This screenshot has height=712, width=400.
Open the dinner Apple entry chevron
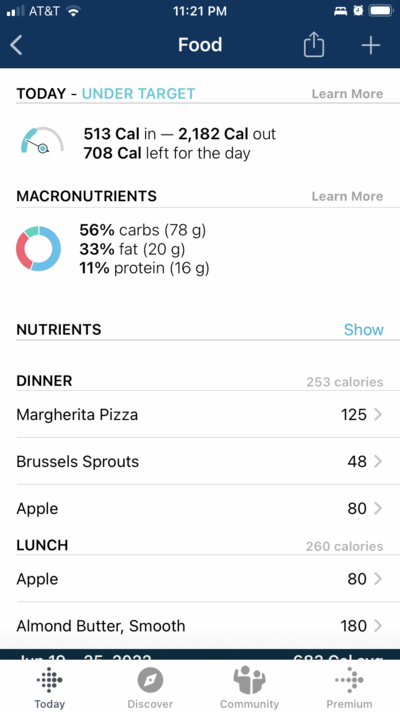pos(378,509)
